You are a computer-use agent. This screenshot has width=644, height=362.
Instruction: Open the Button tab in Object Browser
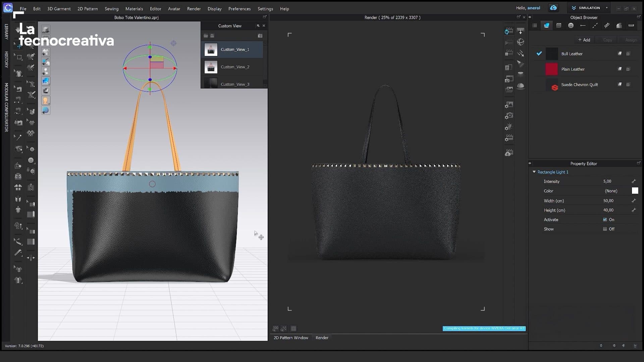point(571,25)
